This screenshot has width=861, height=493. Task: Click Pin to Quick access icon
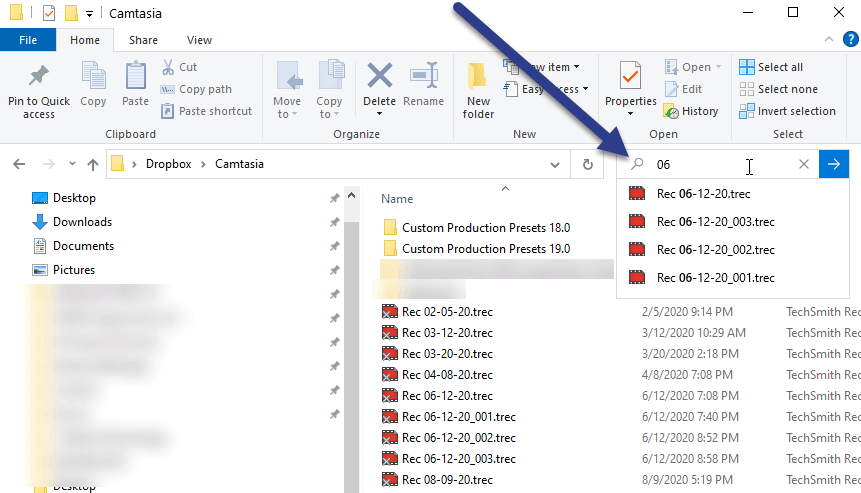tap(38, 76)
